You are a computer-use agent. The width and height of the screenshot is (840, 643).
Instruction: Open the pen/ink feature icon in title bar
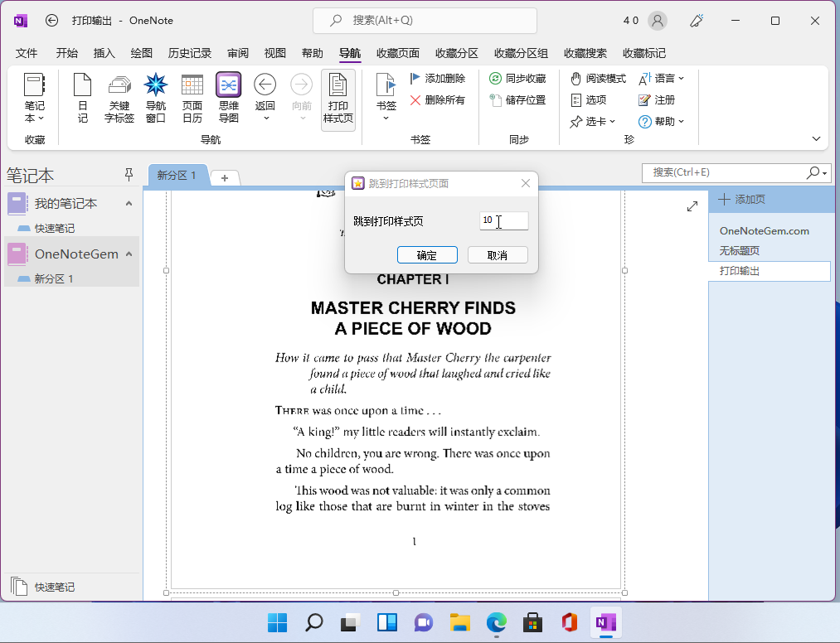tap(697, 21)
